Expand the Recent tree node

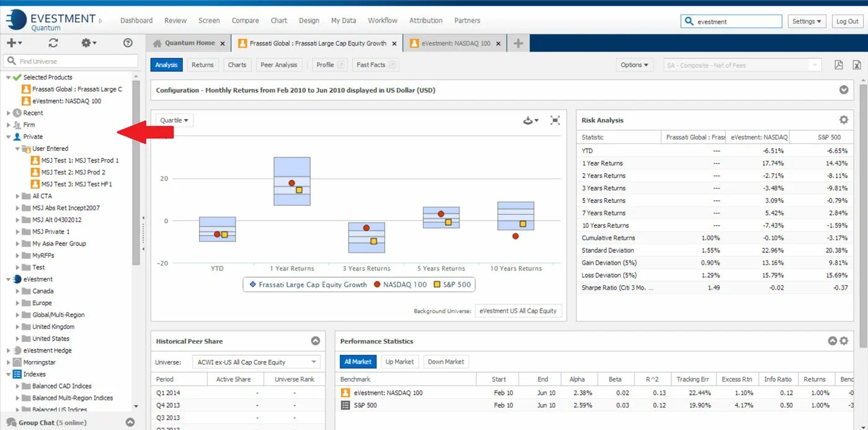[9, 113]
